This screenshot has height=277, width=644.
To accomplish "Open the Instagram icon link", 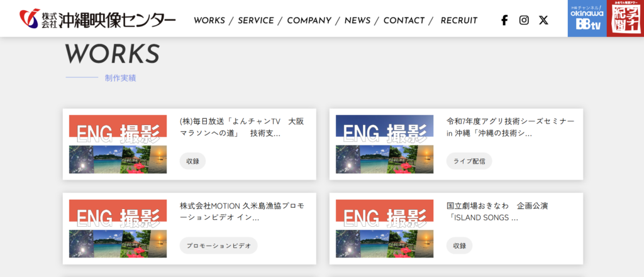I will 524,20.
